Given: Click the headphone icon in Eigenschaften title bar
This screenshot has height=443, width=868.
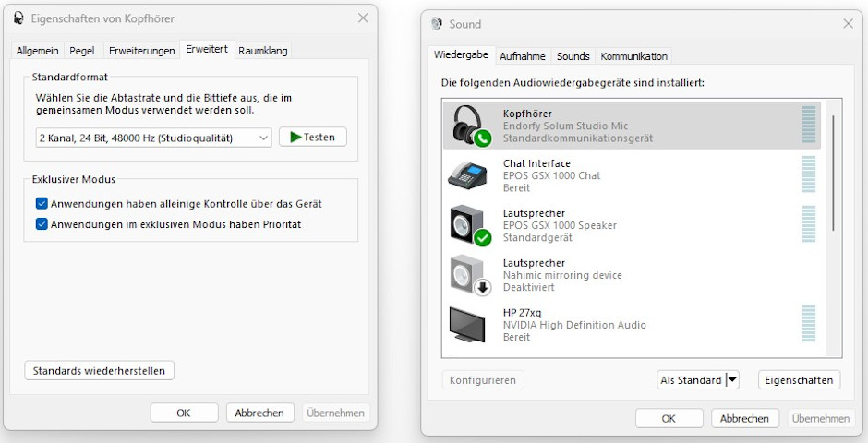Looking at the screenshot, I should coord(19,18).
